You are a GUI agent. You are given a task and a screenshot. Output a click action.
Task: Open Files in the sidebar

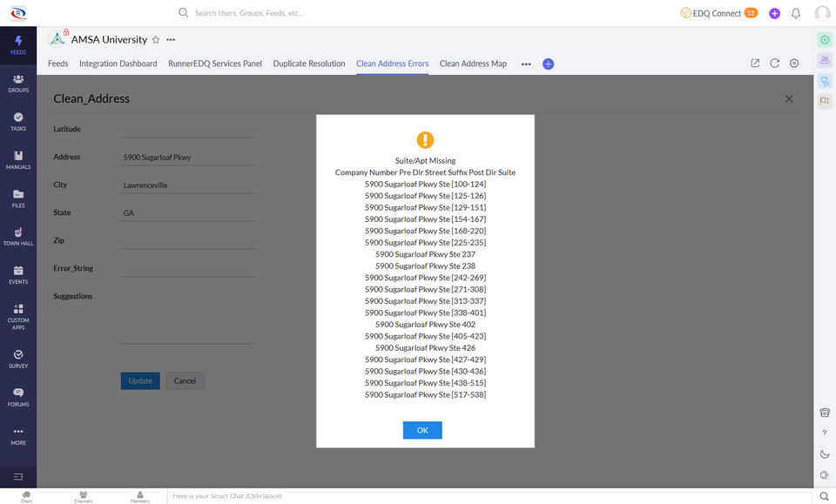coord(18,198)
